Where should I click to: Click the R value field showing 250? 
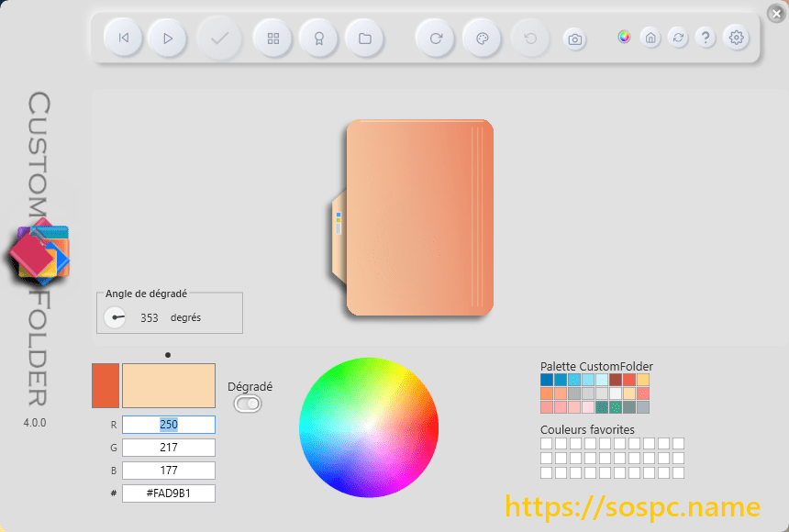pyautogui.click(x=169, y=425)
